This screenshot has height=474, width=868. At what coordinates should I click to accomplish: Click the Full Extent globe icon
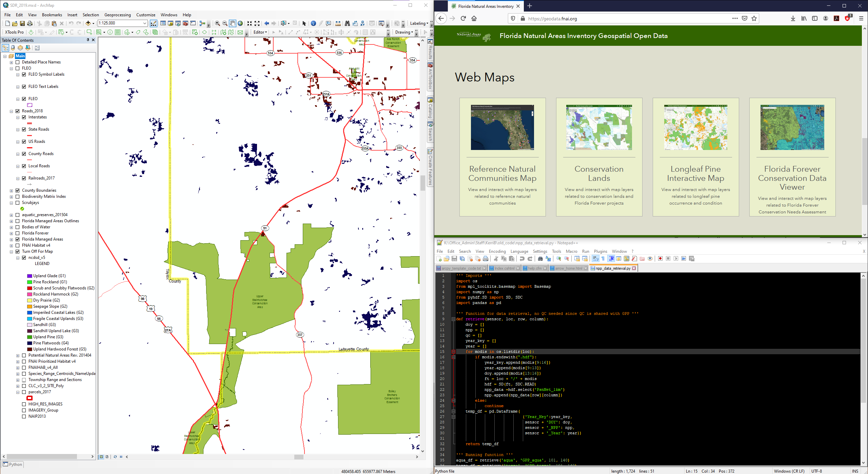240,23
